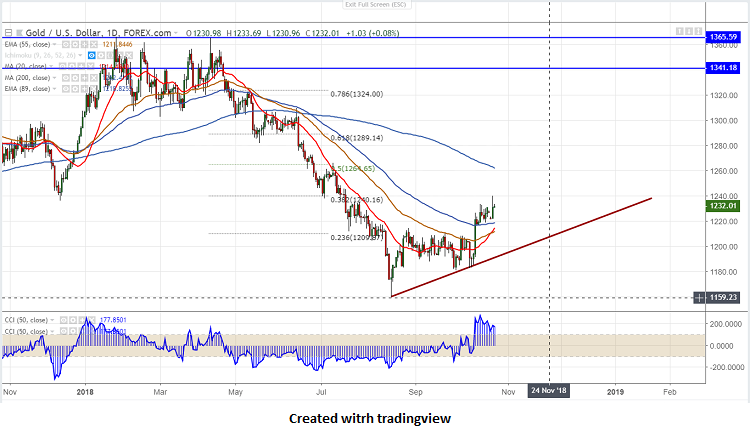The image size is (751, 435).
Task: Hide the upper CCI (50, close) indicator
Action: coord(64,320)
